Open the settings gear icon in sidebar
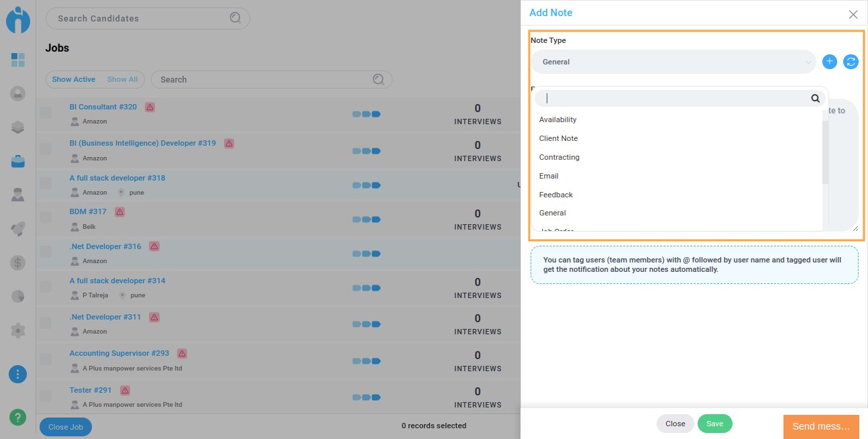The width and height of the screenshot is (868, 439). pyautogui.click(x=18, y=330)
